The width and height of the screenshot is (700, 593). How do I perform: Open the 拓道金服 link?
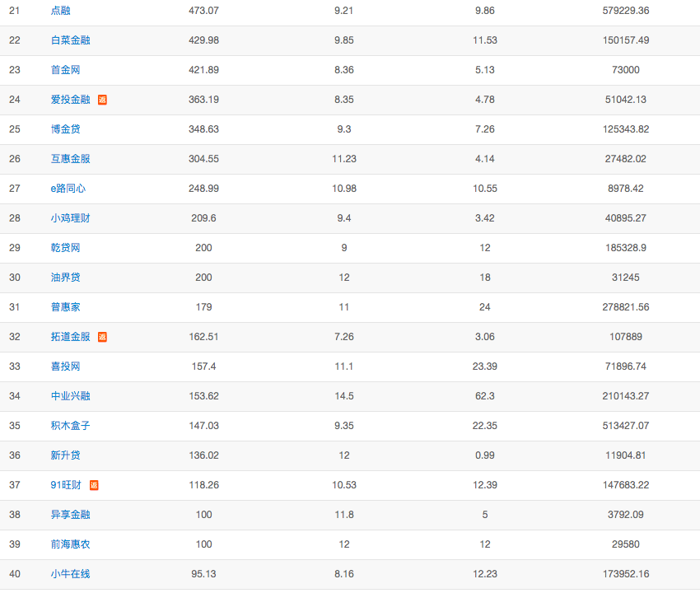point(71,337)
